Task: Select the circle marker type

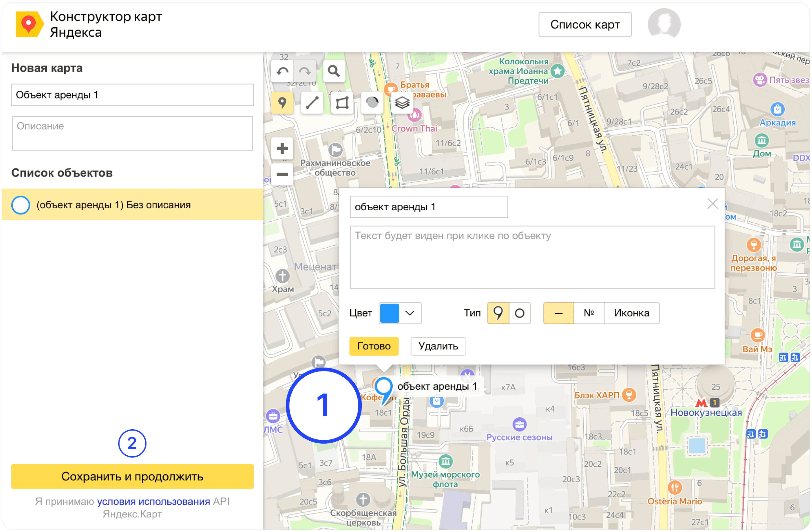Action: [520, 313]
